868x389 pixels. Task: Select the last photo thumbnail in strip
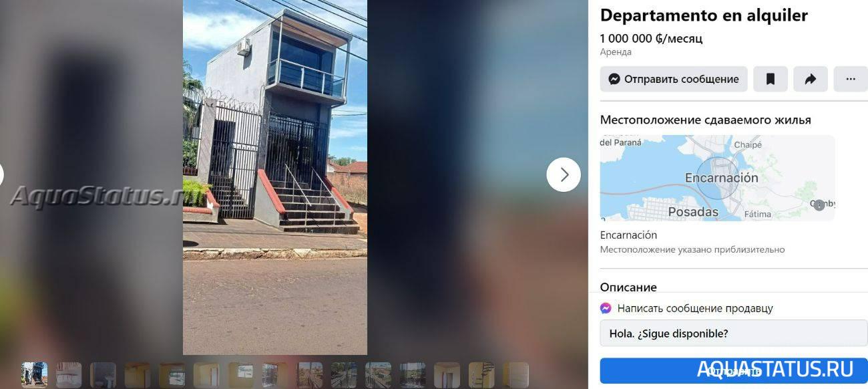click(x=516, y=375)
